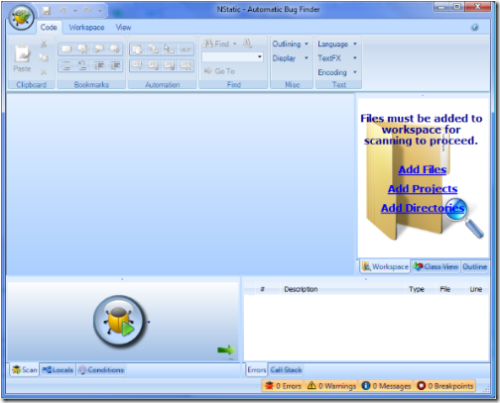The height and width of the screenshot is (403, 500).
Task: Click the Copy icon in Clipboard group
Action: tap(43, 58)
